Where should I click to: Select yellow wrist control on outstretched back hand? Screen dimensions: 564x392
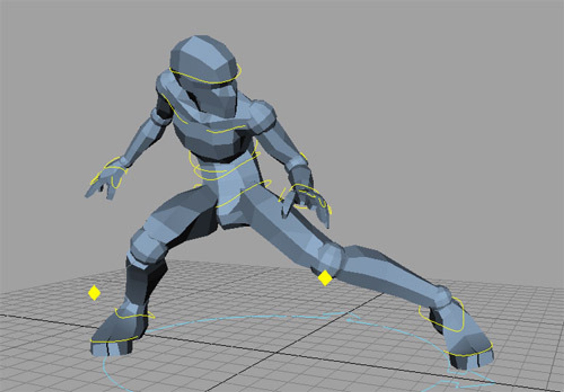(109, 172)
